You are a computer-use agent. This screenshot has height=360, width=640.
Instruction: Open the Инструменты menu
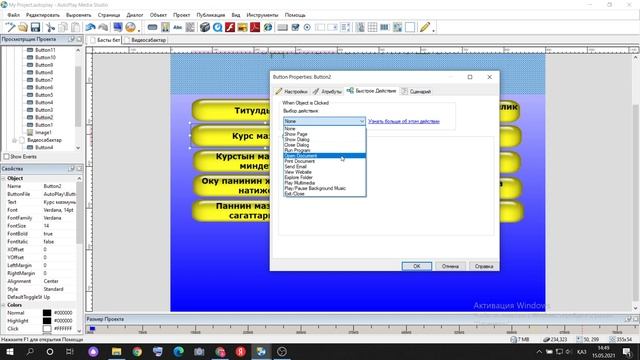(x=262, y=15)
